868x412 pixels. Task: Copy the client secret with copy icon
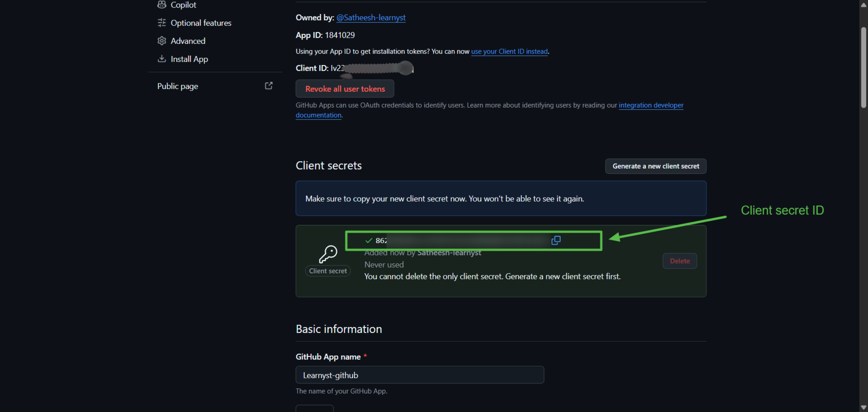pyautogui.click(x=556, y=240)
